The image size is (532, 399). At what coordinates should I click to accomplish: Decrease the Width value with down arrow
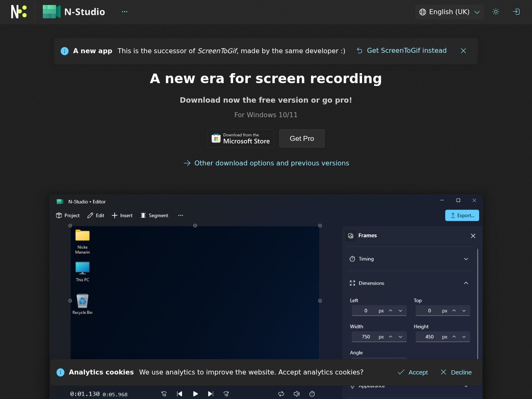coord(401,337)
